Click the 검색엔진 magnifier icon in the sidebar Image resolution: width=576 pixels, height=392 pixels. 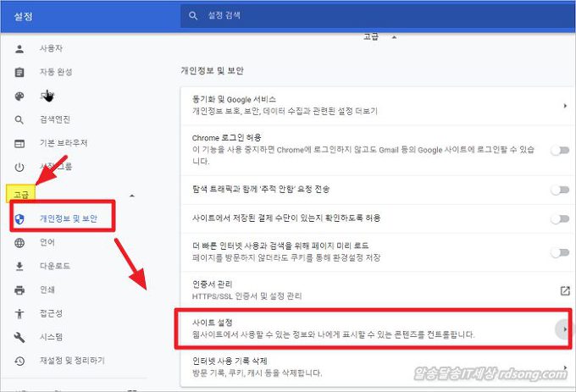(19, 119)
